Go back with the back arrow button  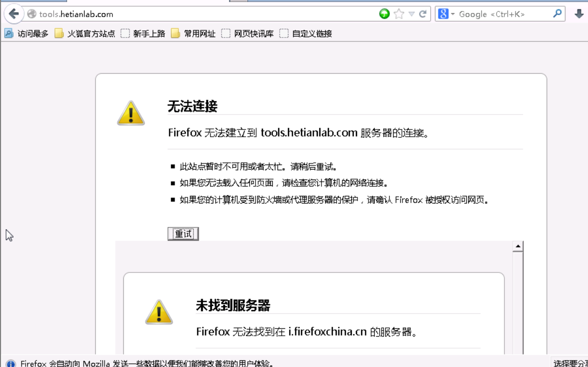click(x=14, y=14)
